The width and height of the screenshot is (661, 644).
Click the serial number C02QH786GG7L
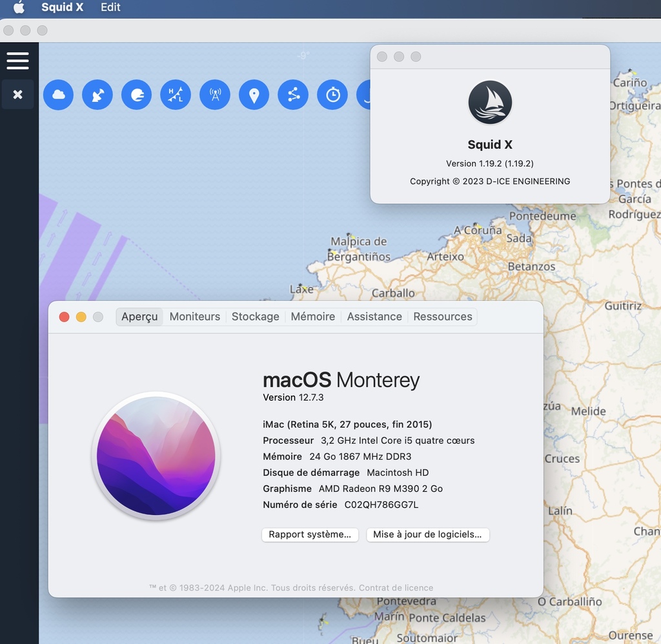381,505
